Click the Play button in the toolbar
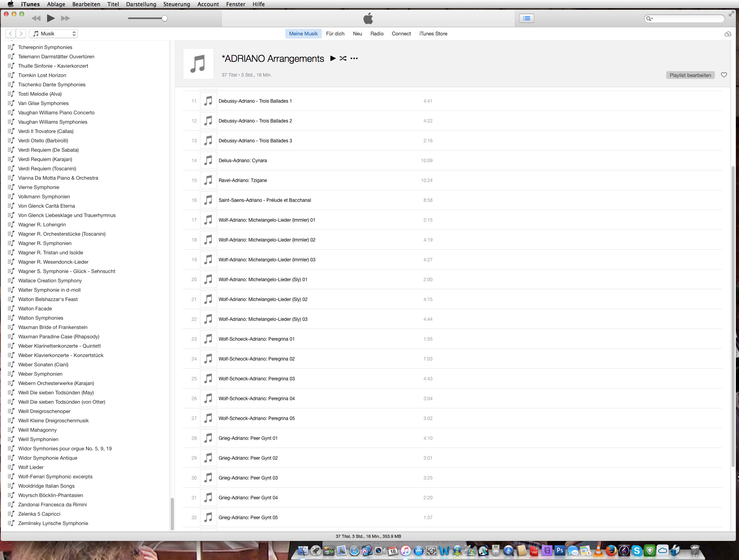Screen dimensions: 739x560 coord(51,18)
